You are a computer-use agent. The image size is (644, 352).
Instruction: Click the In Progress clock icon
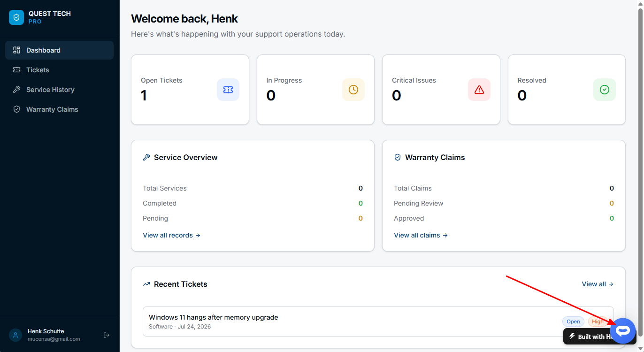[353, 90]
